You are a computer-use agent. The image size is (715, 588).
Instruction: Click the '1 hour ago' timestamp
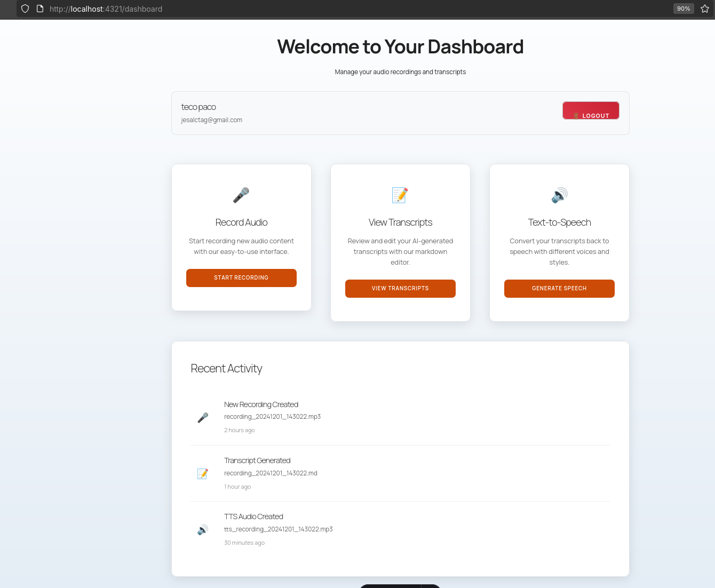coord(237,487)
